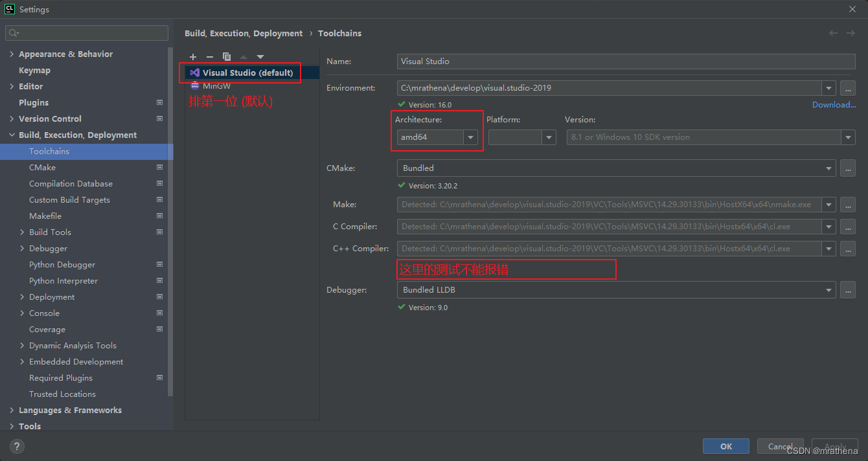Image resolution: width=868 pixels, height=461 pixels.
Task: Collapse Build, Execution, Deployment group
Action: (12, 135)
